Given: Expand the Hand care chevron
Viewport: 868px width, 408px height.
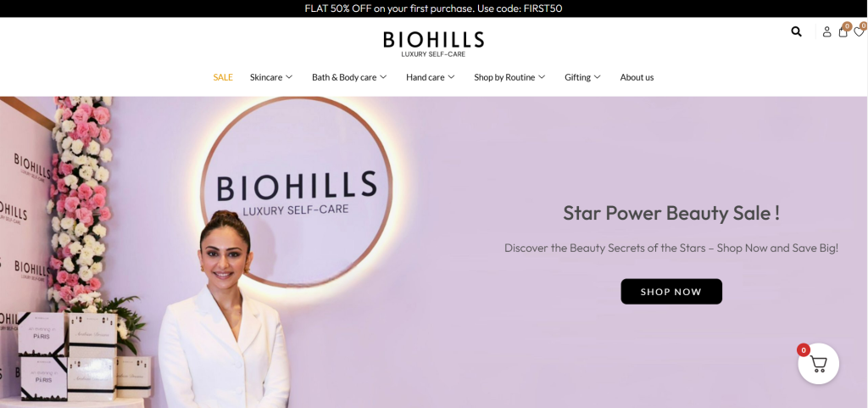Looking at the screenshot, I should [451, 77].
